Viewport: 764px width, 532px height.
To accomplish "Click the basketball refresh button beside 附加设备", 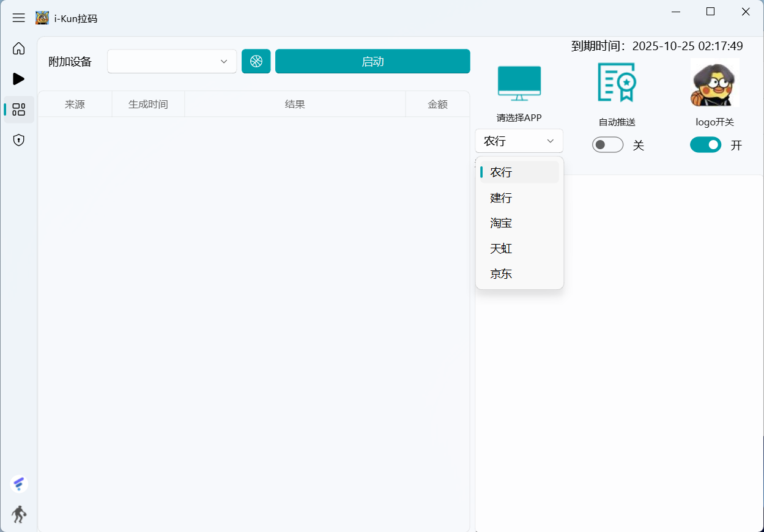I will [x=256, y=61].
